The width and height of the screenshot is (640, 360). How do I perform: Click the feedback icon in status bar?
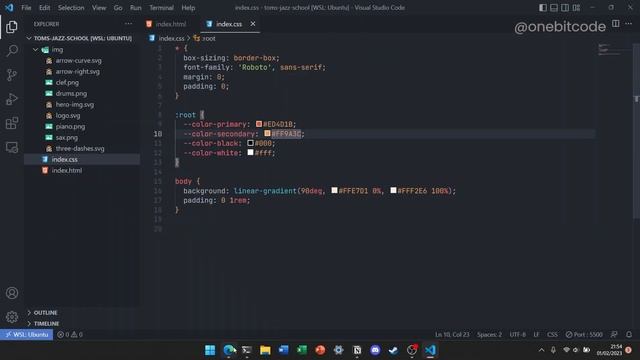coord(614,334)
